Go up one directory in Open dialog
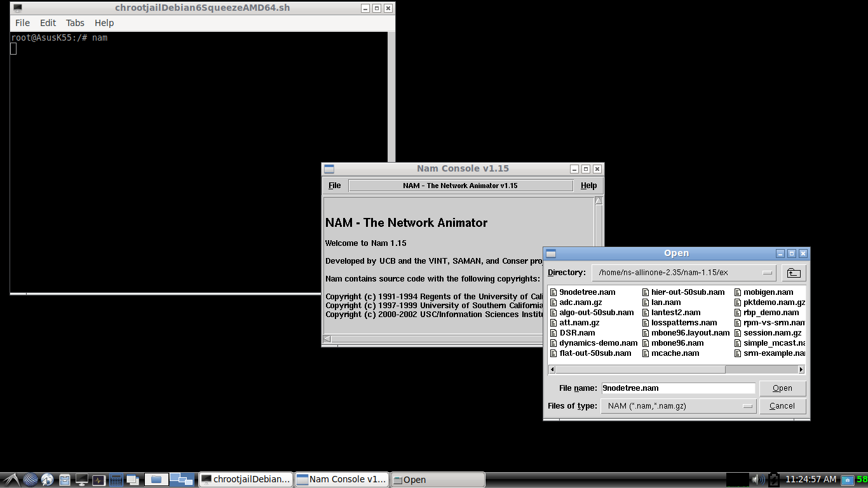 pos(794,273)
